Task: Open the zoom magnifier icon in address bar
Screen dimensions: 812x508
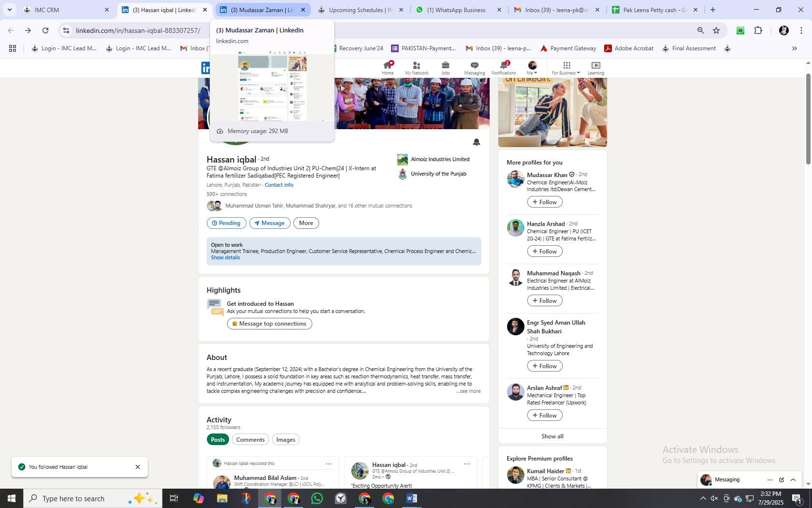Action: click(700, 30)
